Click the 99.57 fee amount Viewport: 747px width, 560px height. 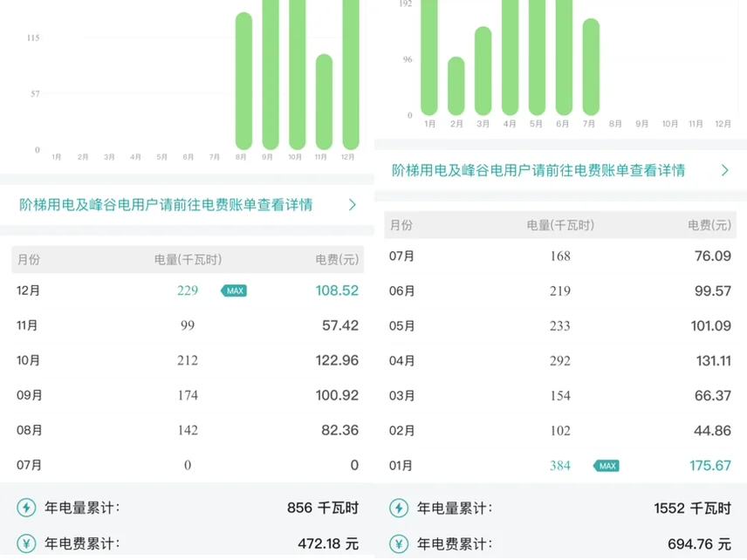tap(713, 291)
